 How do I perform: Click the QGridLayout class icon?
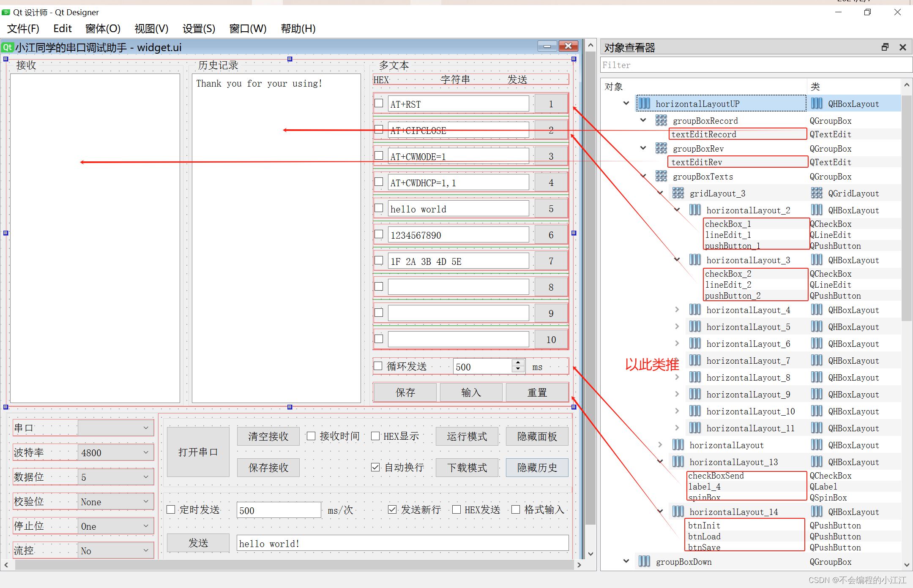coord(817,193)
